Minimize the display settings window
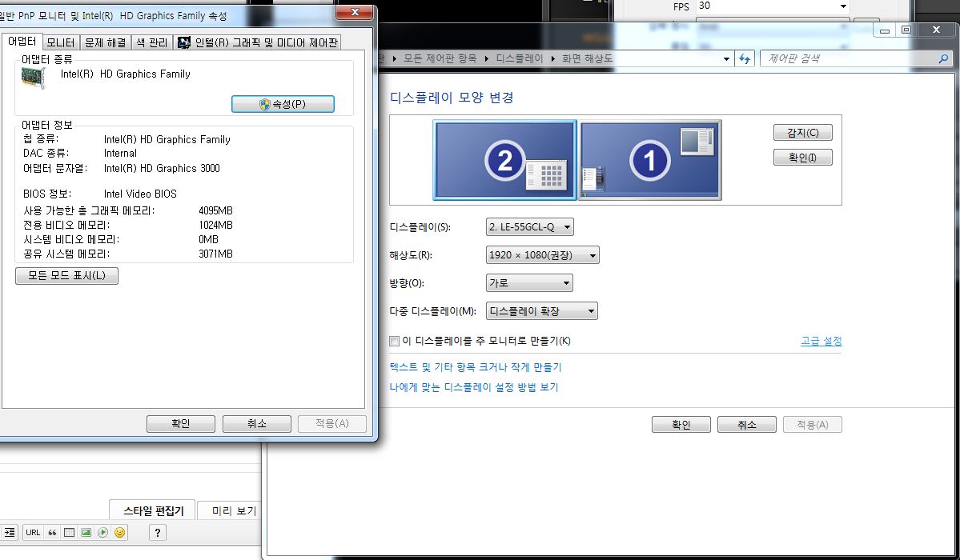960x560 pixels. [885, 30]
